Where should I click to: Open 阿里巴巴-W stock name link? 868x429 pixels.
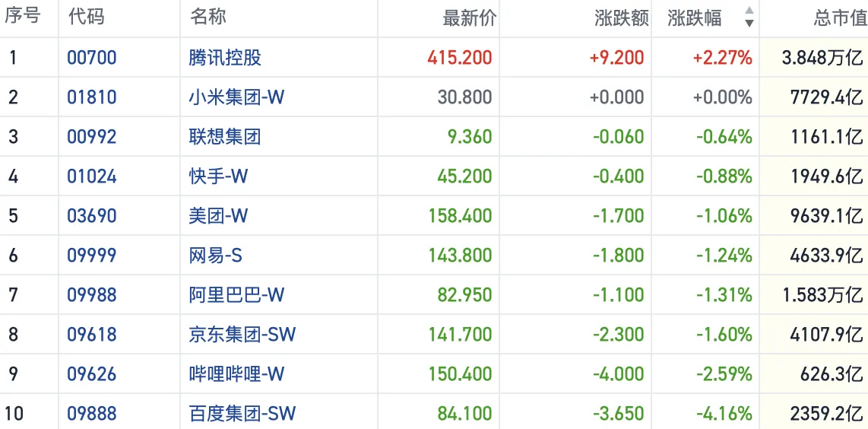[236, 295]
